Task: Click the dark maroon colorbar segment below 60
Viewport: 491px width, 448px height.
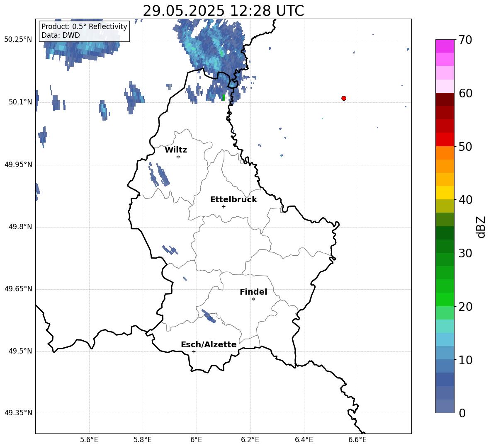Action: click(445, 99)
